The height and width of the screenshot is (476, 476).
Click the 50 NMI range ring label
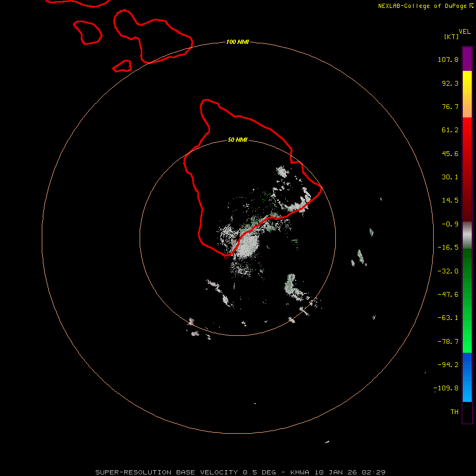coord(237,140)
